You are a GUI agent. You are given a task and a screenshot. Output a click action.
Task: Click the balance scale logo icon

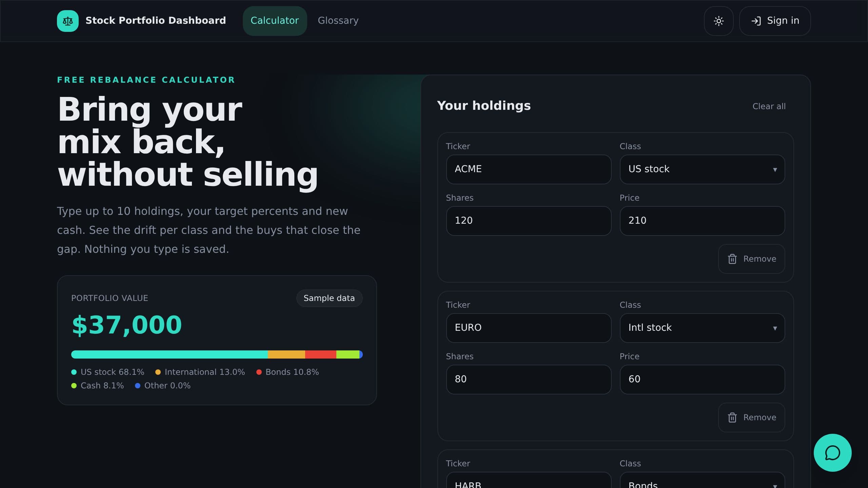tap(68, 21)
